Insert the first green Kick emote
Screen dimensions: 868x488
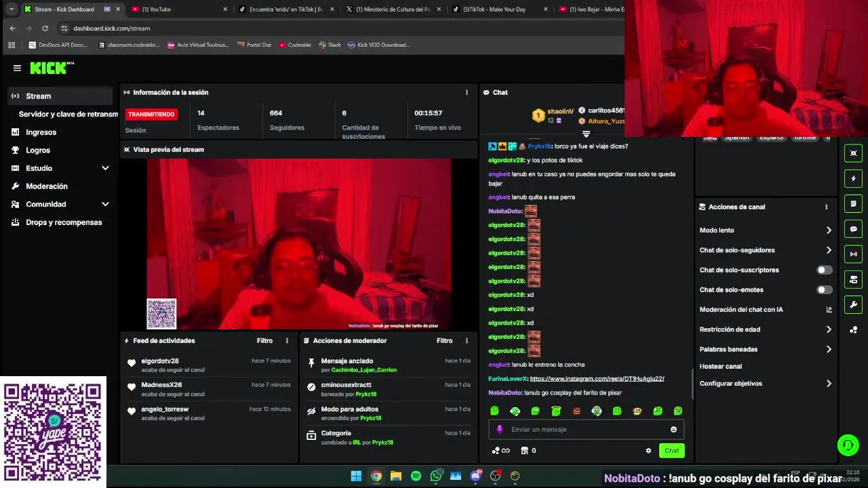[494, 411]
